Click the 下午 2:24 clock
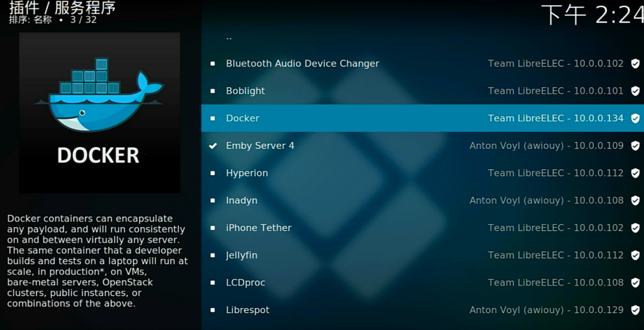 point(592,15)
